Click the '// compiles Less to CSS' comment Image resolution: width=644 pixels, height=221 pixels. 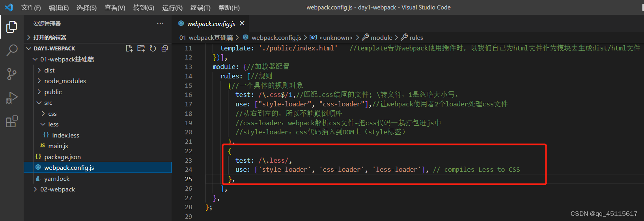(x=476, y=169)
